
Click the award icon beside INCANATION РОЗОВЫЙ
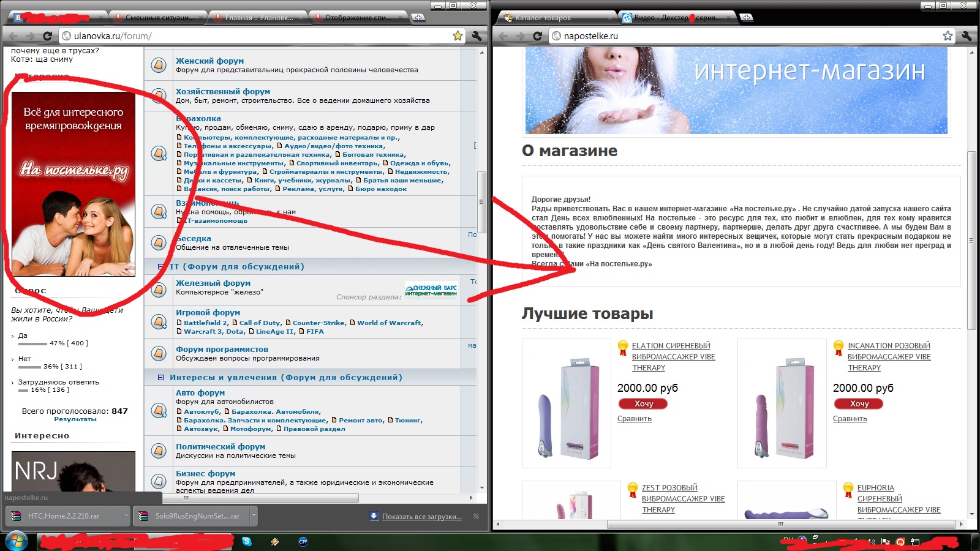tap(839, 348)
